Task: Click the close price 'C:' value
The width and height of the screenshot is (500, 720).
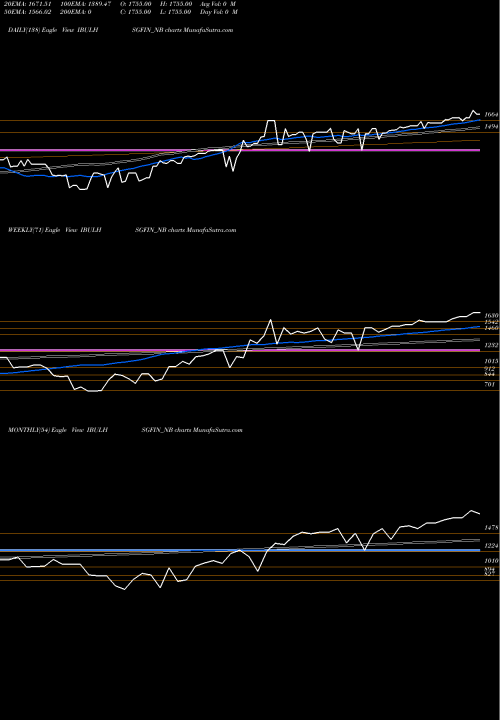Action: coord(135,12)
